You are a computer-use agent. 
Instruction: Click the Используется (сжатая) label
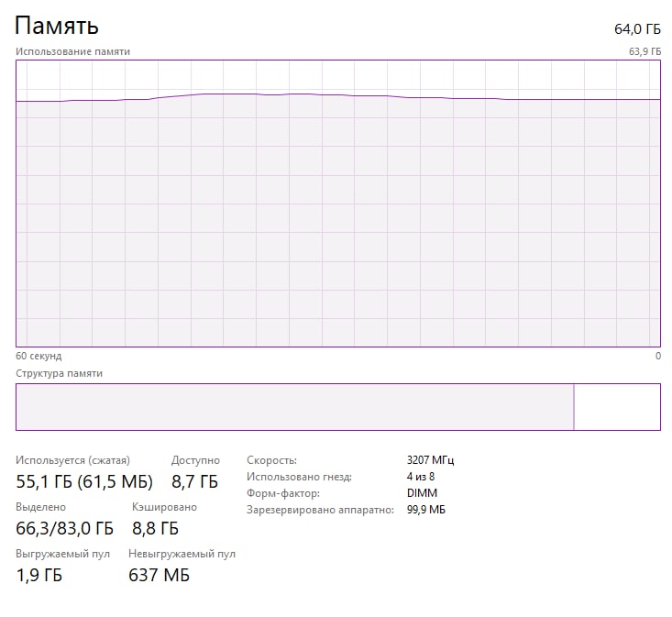tap(72, 460)
